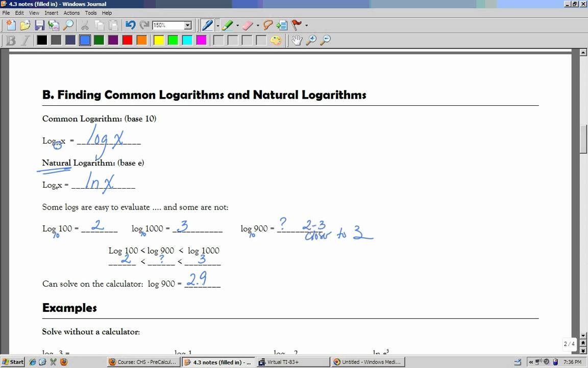Switch to Untitled - Windows Media taskbar window
The width and height of the screenshot is (588, 368).
pyautogui.click(x=368, y=362)
